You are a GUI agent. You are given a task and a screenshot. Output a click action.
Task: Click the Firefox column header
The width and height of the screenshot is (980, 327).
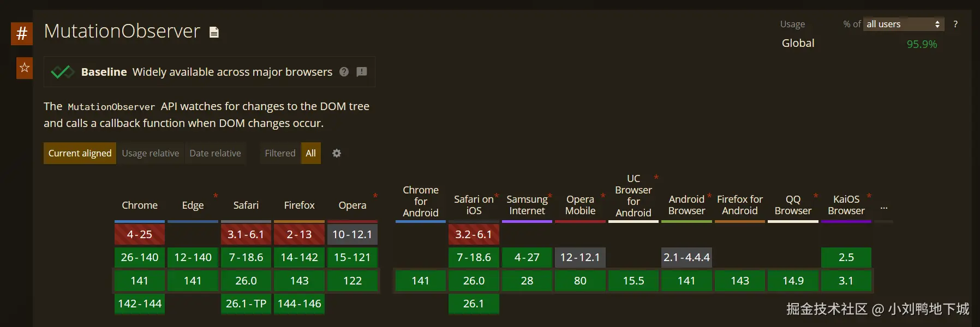(299, 205)
